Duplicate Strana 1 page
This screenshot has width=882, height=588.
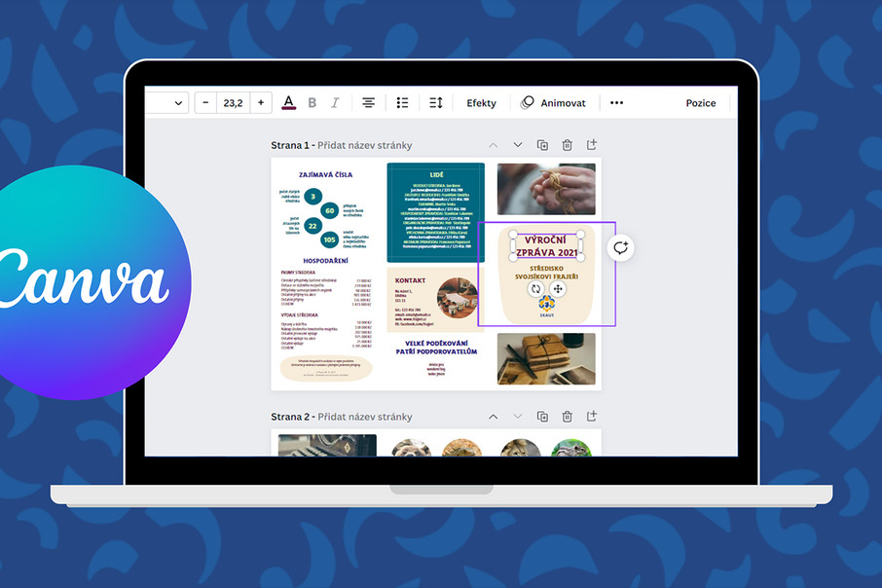coord(542,145)
